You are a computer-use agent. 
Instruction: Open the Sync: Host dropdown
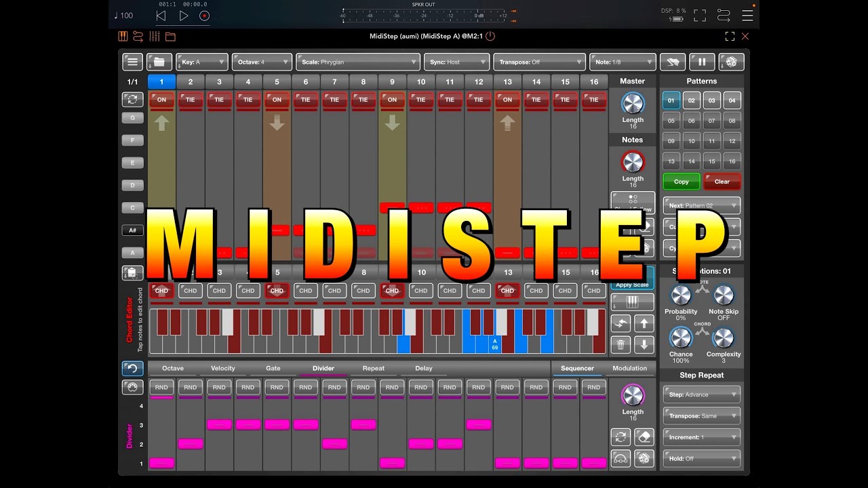point(457,62)
